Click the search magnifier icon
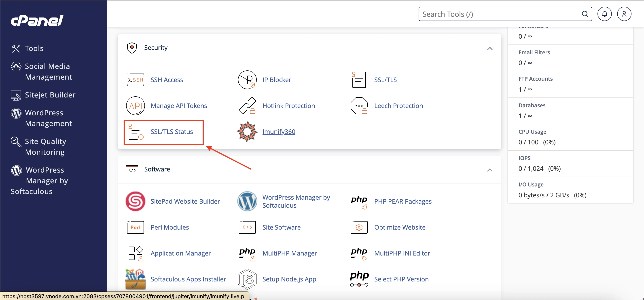 coord(585,14)
